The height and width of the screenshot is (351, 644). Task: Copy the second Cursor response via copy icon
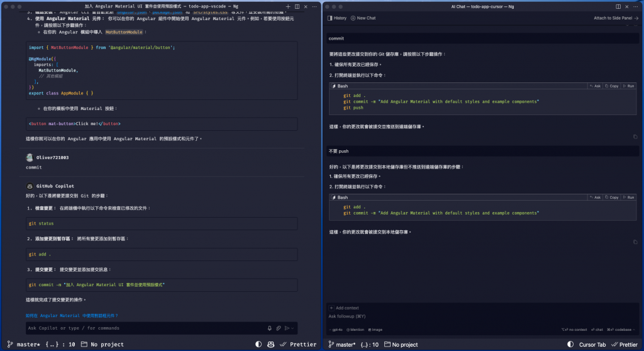click(x=635, y=242)
